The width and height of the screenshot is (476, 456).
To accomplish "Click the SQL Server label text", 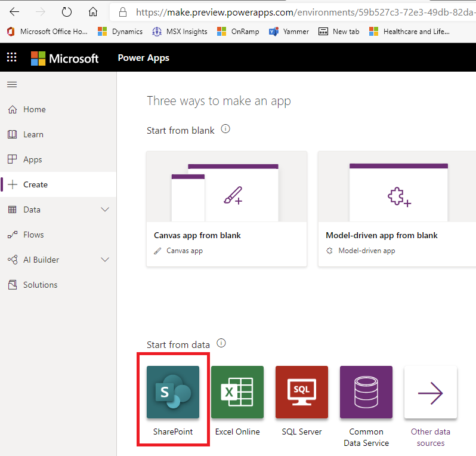I will tap(302, 432).
